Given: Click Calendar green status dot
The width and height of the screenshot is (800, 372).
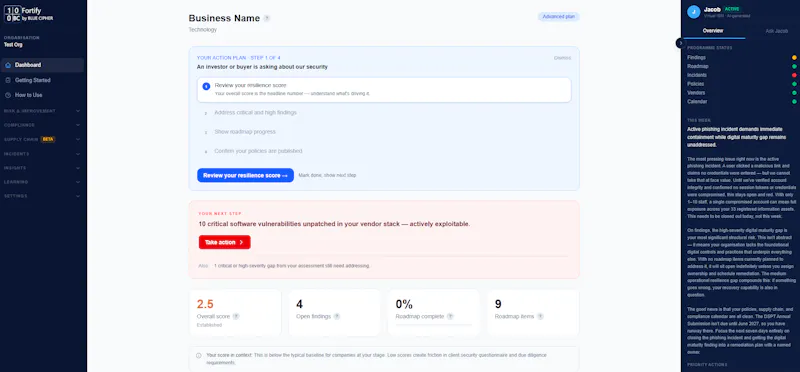Looking at the screenshot, I should pos(794,102).
